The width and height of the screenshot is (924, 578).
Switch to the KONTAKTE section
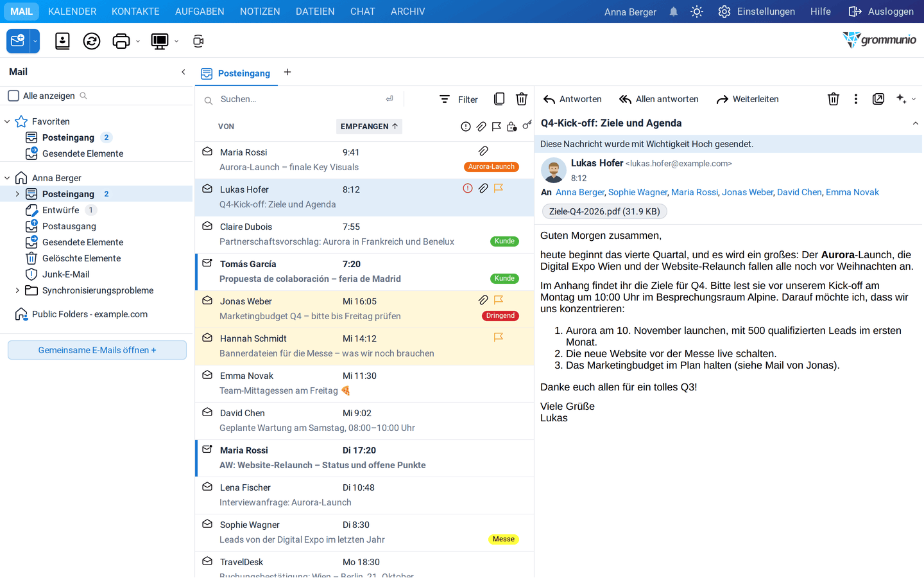[135, 12]
